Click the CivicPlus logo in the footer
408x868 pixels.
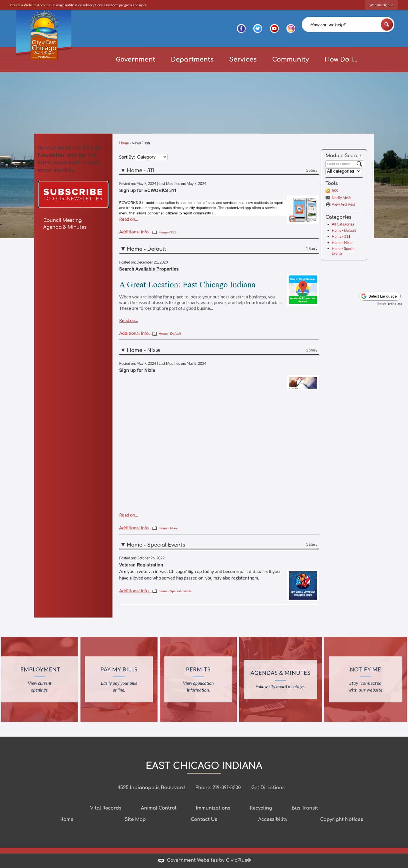pyautogui.click(x=161, y=860)
